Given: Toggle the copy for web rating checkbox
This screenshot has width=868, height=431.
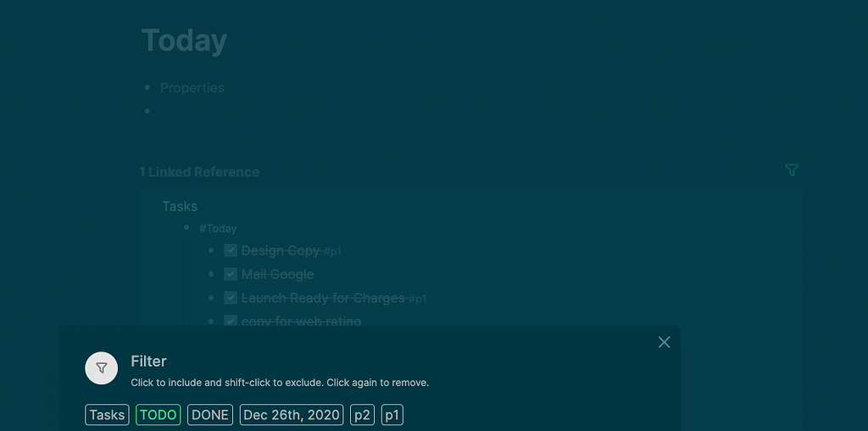Looking at the screenshot, I should [231, 322].
